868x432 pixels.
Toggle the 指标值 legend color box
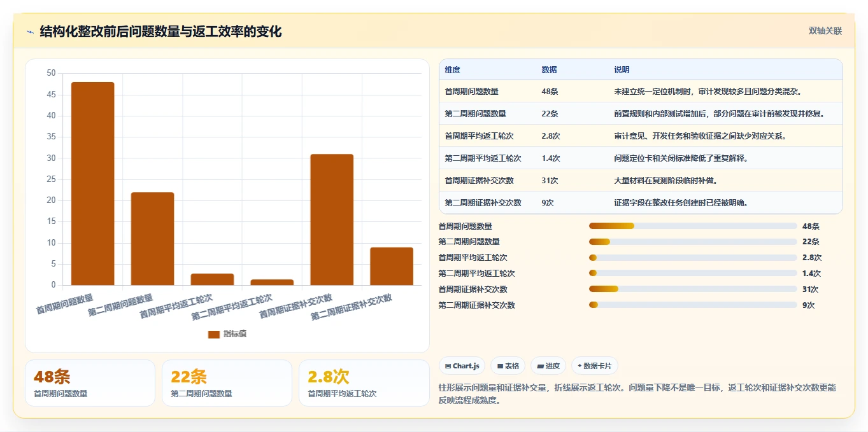click(214, 334)
